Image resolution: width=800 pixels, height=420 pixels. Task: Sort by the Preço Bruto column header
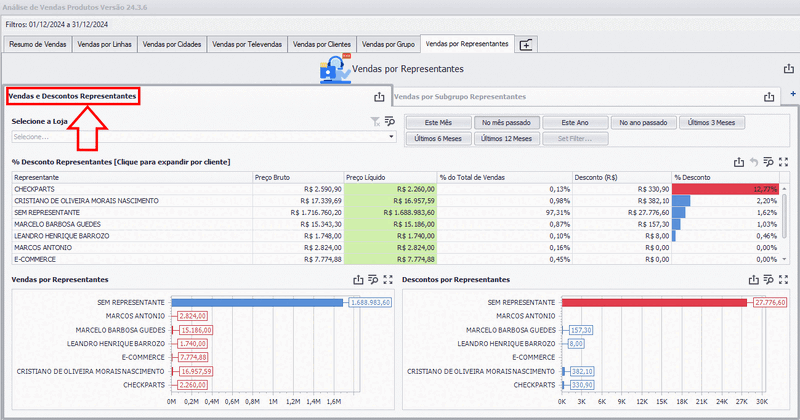tap(298, 178)
